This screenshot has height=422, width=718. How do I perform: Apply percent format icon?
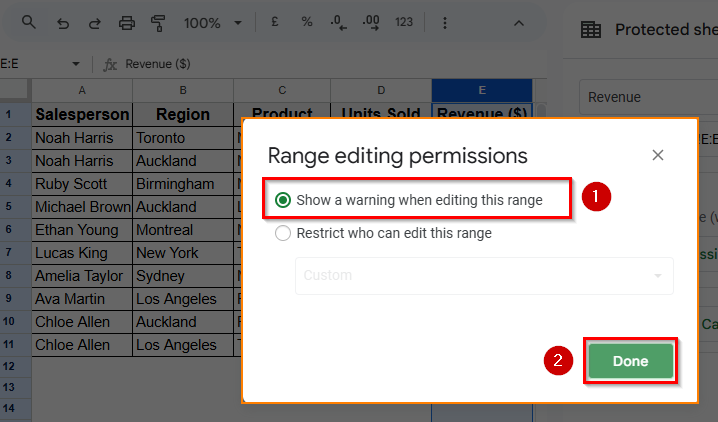tap(307, 23)
